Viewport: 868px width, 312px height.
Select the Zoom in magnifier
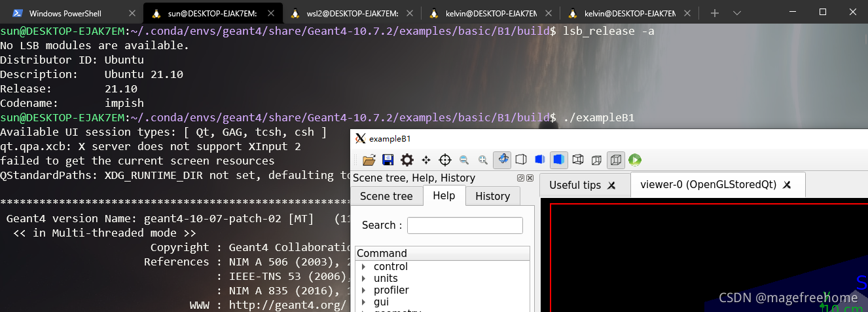coord(483,160)
